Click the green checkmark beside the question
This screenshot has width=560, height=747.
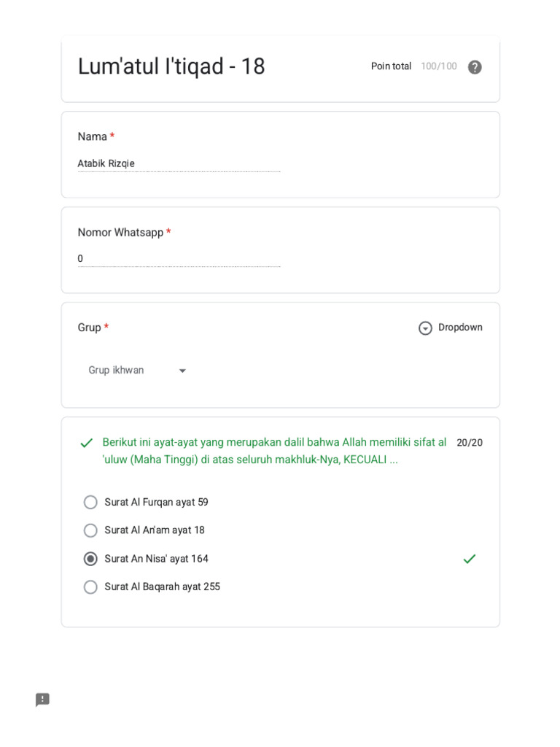pyautogui.click(x=87, y=443)
